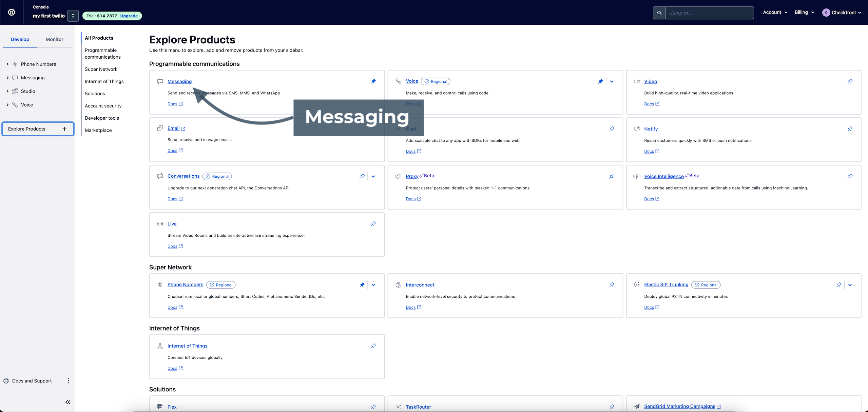Pin Video to the sidebar
This screenshot has width=868, height=412.
pyautogui.click(x=850, y=81)
